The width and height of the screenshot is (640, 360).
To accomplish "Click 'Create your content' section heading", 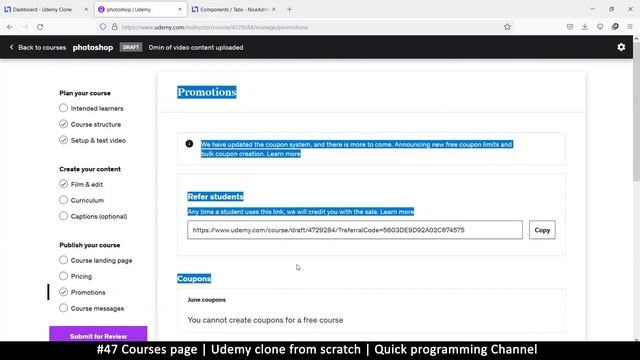I will tap(90, 169).
